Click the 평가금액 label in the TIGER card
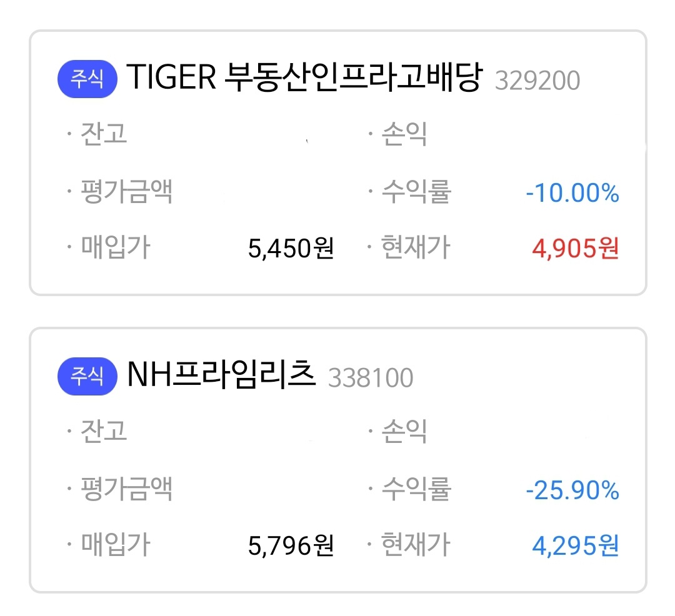675x616 pixels. pos(127,192)
